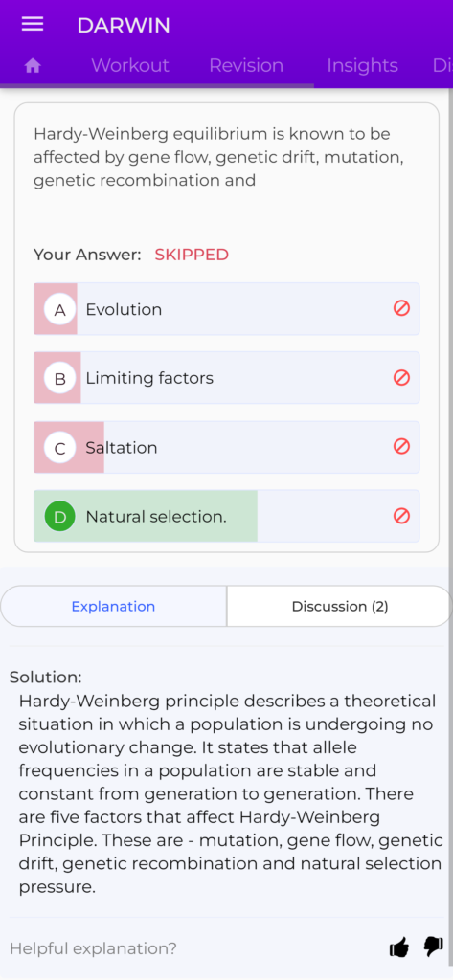
Task: Click the report icon beside Evolution
Action: tap(401, 308)
